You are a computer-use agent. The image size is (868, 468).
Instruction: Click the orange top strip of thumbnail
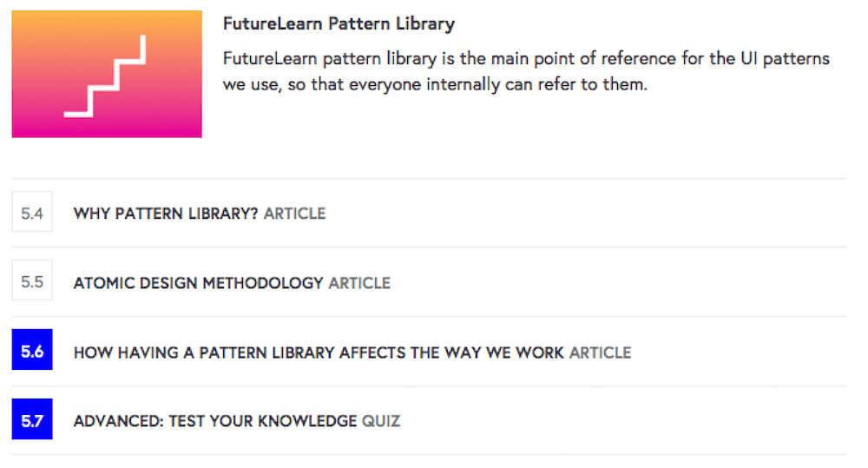(x=106, y=19)
